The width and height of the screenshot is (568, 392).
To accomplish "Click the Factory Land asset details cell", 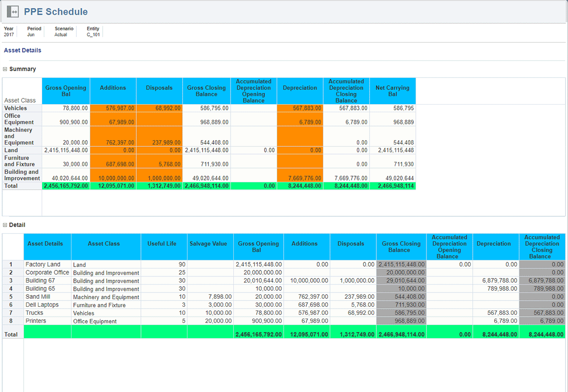I will (47, 264).
